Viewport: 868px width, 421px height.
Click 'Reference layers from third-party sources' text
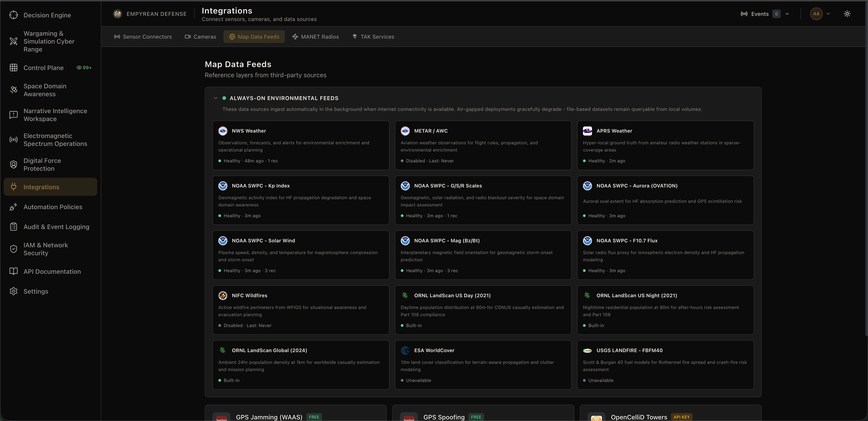tap(266, 75)
